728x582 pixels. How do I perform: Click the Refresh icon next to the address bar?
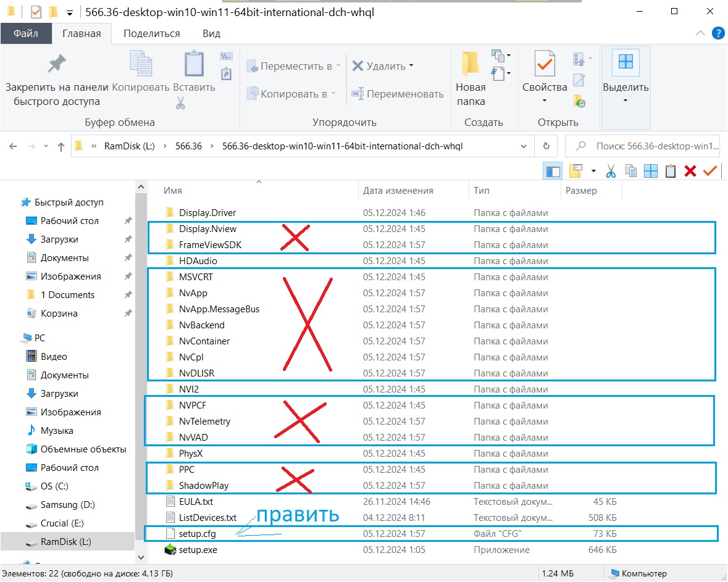click(546, 146)
